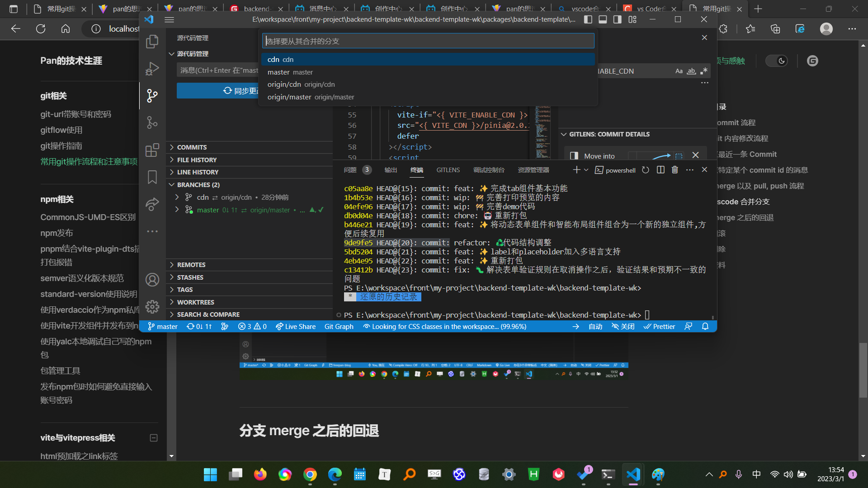Image resolution: width=868 pixels, height=488 pixels.
Task: Split the terminal panel
Action: pos(660,170)
